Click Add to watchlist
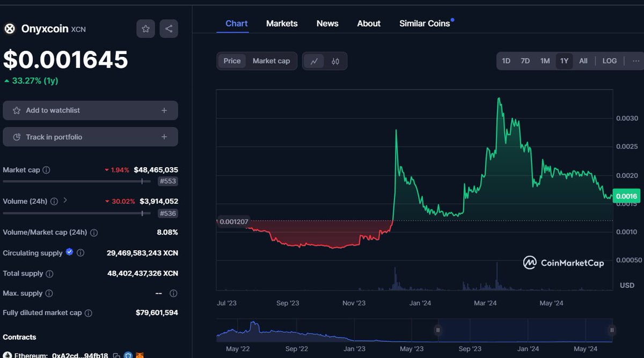The height and width of the screenshot is (358, 644). 90,110
